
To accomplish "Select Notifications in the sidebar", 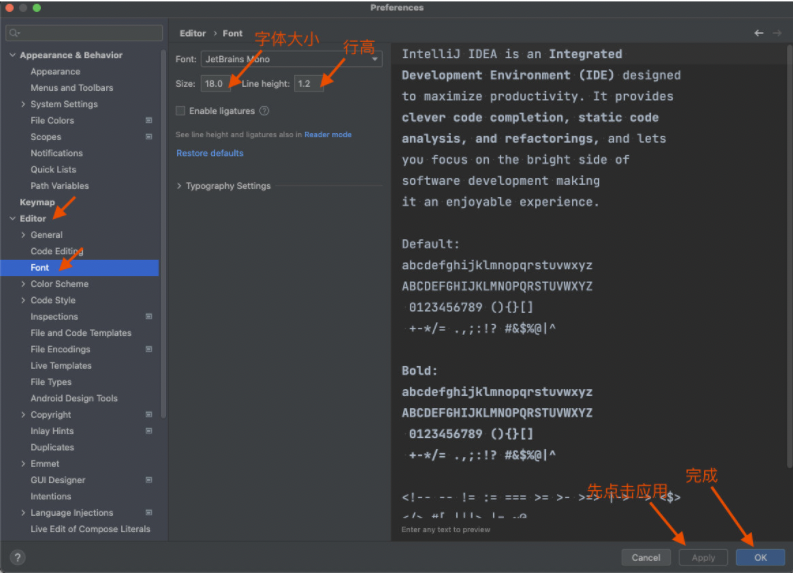I will 57,153.
